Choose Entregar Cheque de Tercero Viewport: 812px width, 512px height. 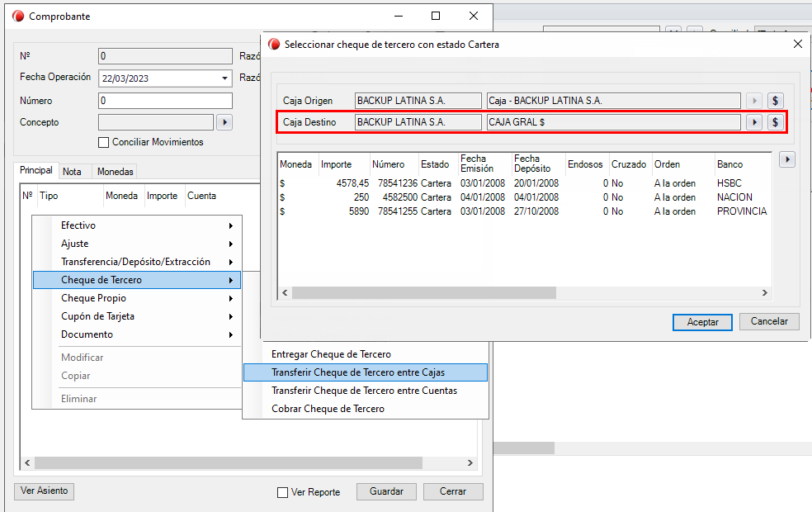(x=366, y=354)
